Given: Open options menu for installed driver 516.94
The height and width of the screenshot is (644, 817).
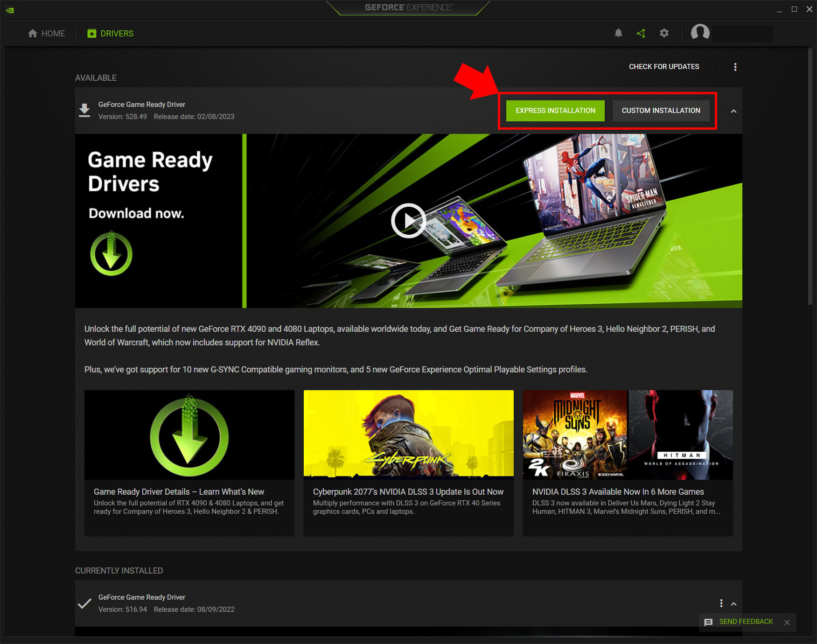Looking at the screenshot, I should coord(721,603).
